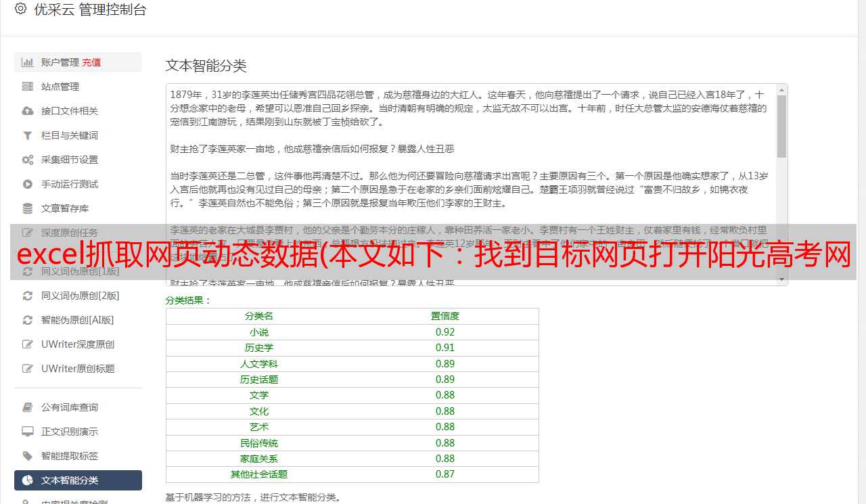Click the red 充值 link
The image size is (866, 504).
(x=91, y=62)
